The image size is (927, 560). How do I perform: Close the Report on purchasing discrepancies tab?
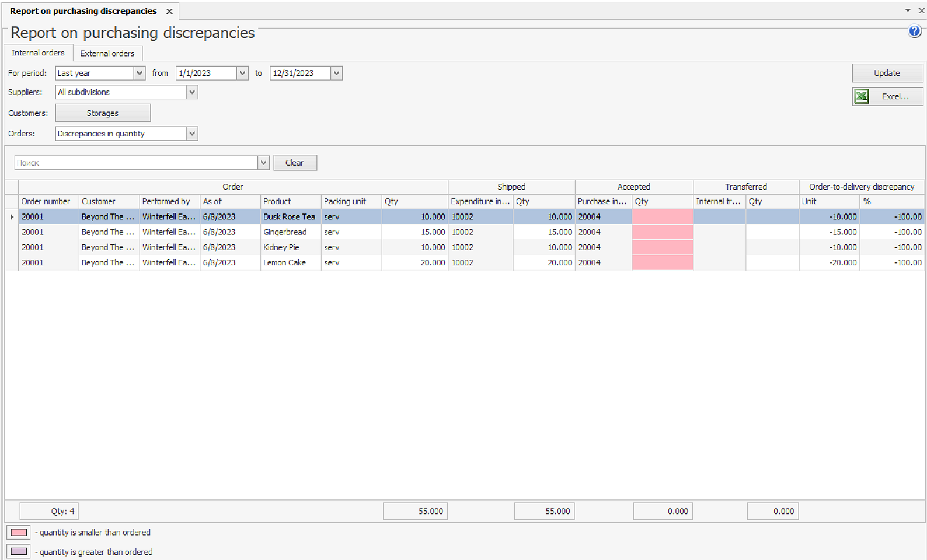[x=169, y=11]
